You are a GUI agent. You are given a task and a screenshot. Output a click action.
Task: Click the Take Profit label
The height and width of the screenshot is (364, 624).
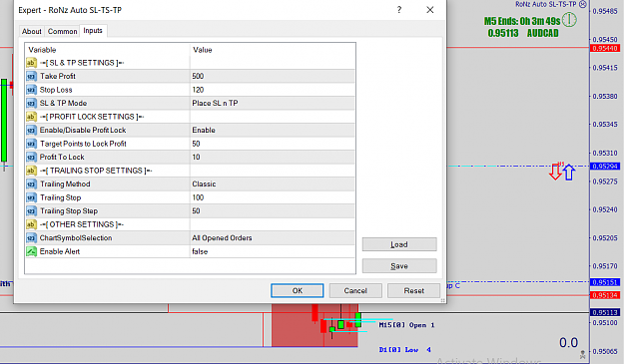coord(58,77)
